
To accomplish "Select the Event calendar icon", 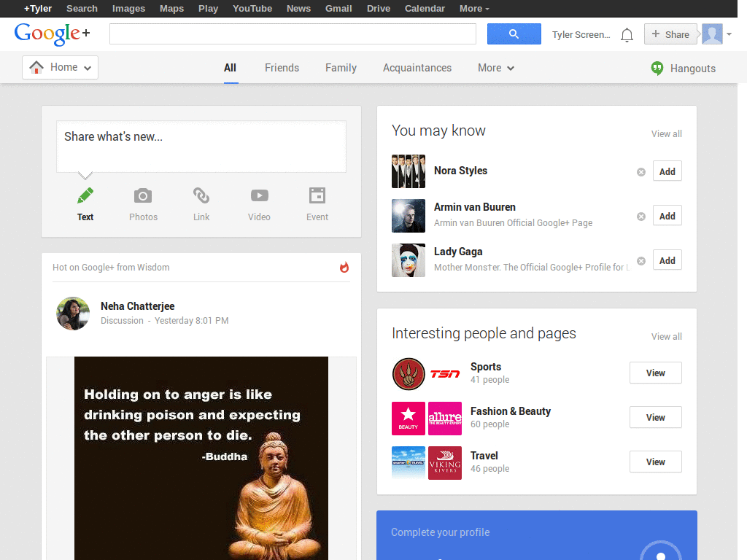I will (317, 195).
